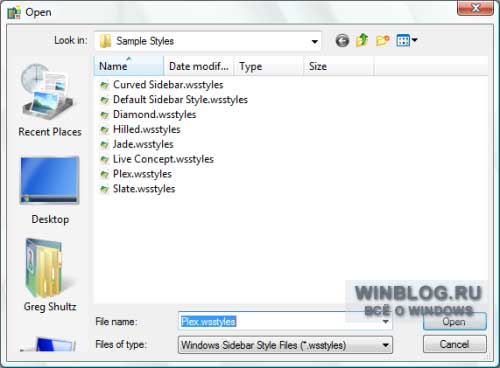Go up one folder level icon
Image resolution: width=500 pixels, height=368 pixels.
[362, 40]
